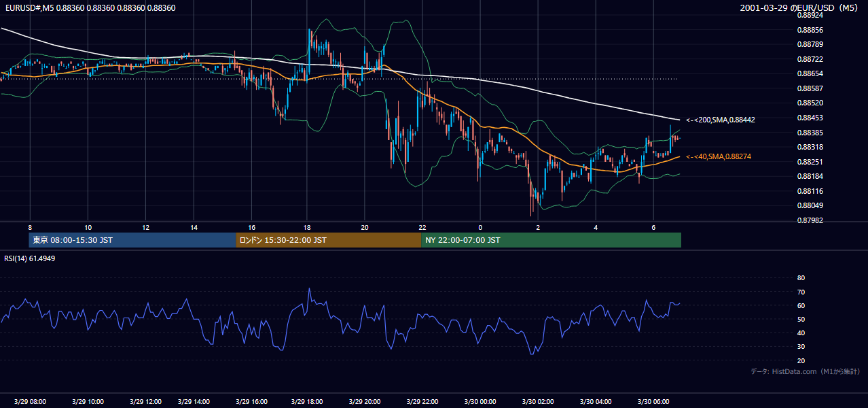Click the RSI(14) 61.4949 indicator label
The image size is (868, 408).
(x=30, y=258)
